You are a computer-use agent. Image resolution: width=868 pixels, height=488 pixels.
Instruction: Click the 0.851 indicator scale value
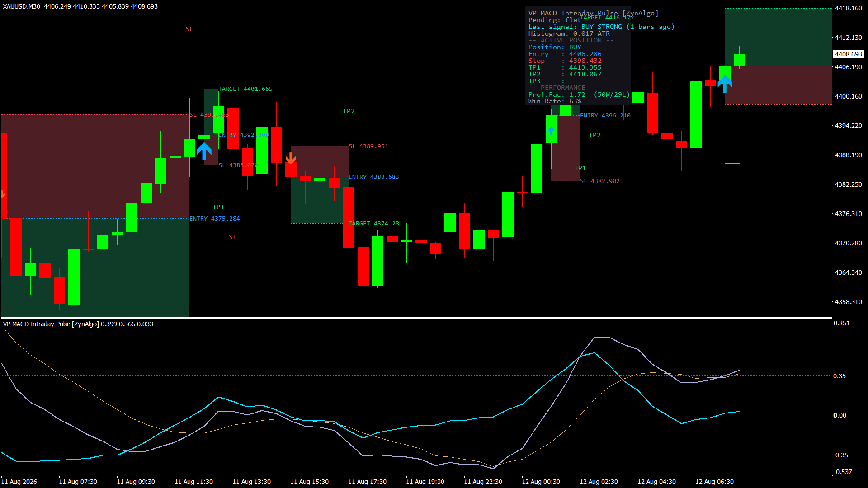(841, 324)
